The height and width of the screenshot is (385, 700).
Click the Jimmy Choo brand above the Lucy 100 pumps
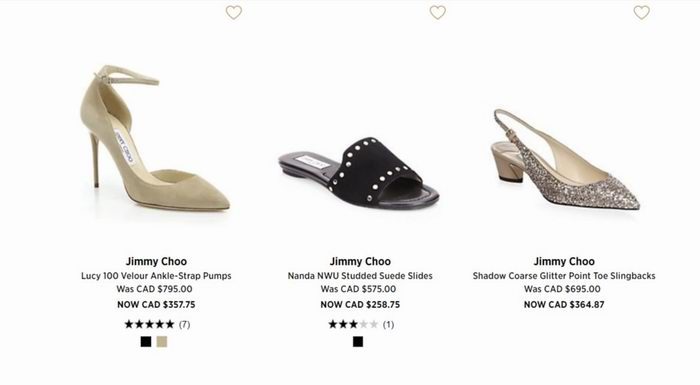(156, 261)
